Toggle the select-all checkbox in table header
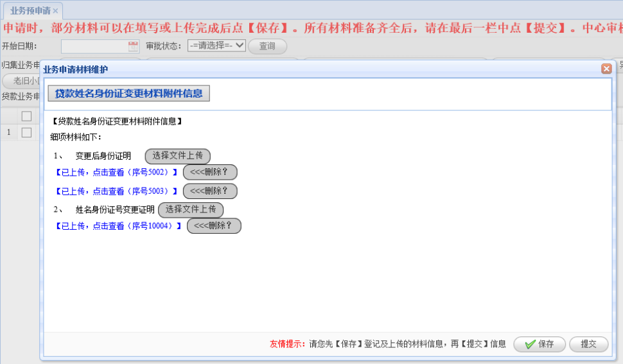 26,116
